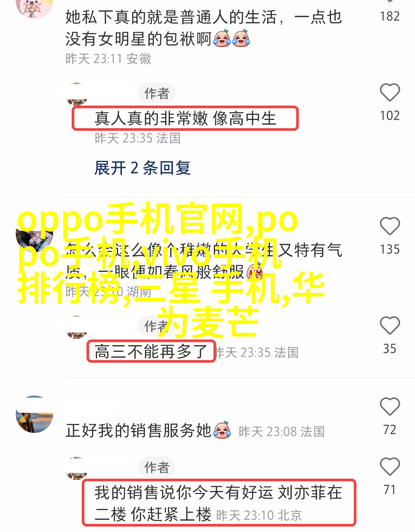Screen dimensions: 415x532
Task: Select the reply mentioning 刘亦菲在二楼
Action: point(218,504)
